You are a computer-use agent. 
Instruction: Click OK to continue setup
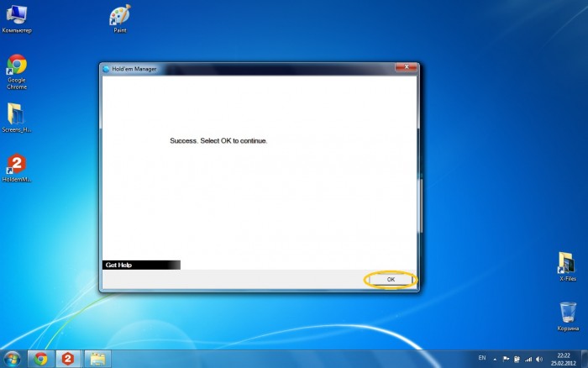point(391,280)
